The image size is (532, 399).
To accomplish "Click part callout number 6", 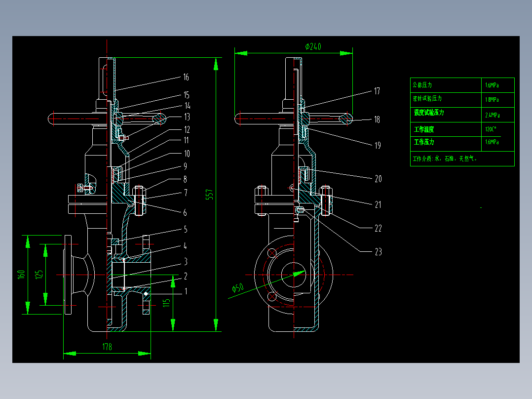I will tap(185, 212).
